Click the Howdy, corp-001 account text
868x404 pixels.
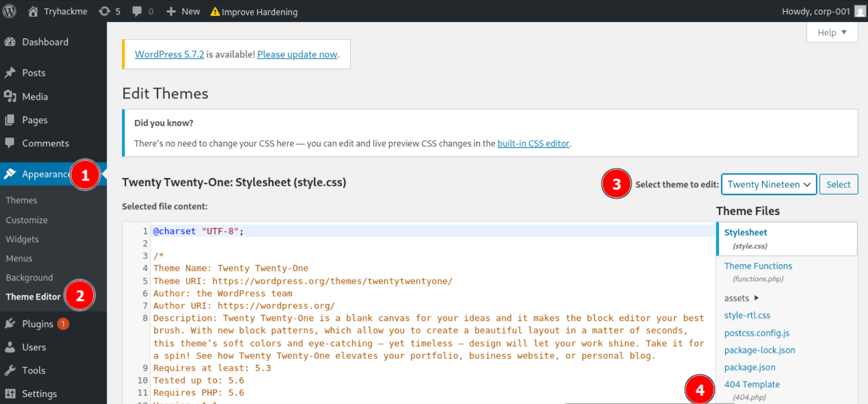point(816,12)
